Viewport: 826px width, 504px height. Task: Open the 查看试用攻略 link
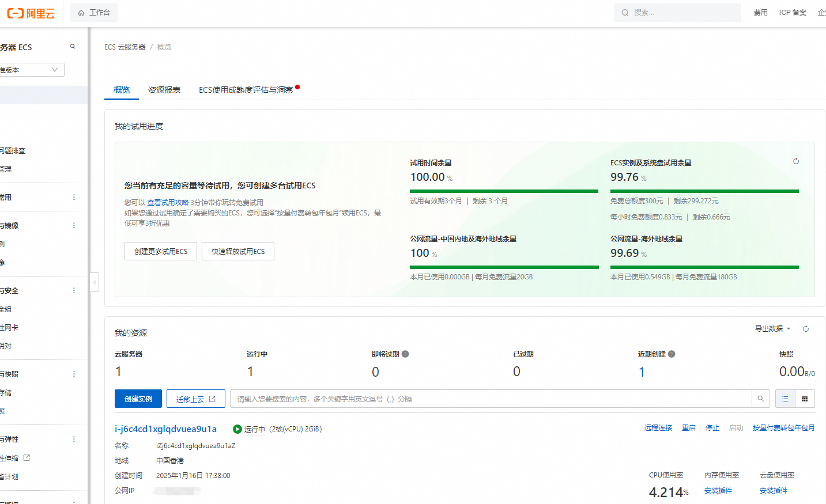pyautogui.click(x=168, y=203)
